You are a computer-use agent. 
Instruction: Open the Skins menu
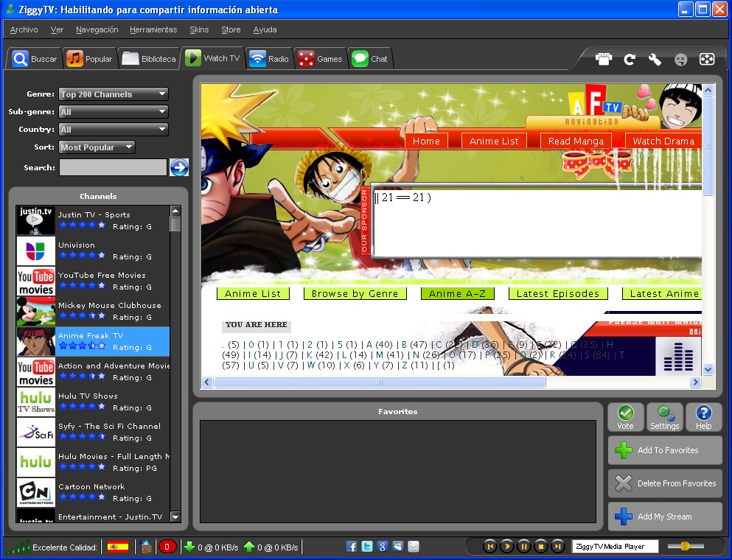click(199, 29)
